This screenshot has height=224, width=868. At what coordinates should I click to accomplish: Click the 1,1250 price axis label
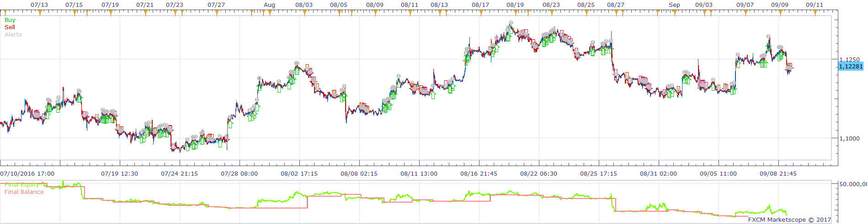click(850, 60)
